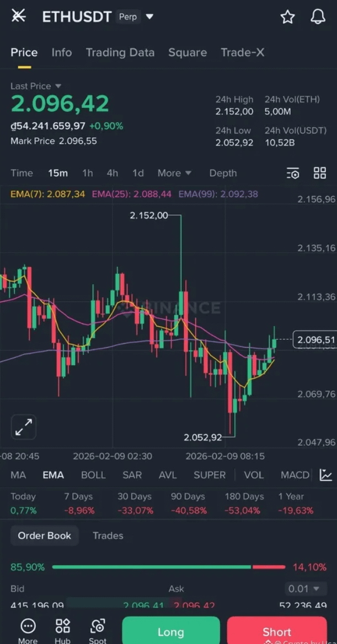Open the four-squares grid layout icon
This screenshot has height=644, width=337.
(x=320, y=173)
